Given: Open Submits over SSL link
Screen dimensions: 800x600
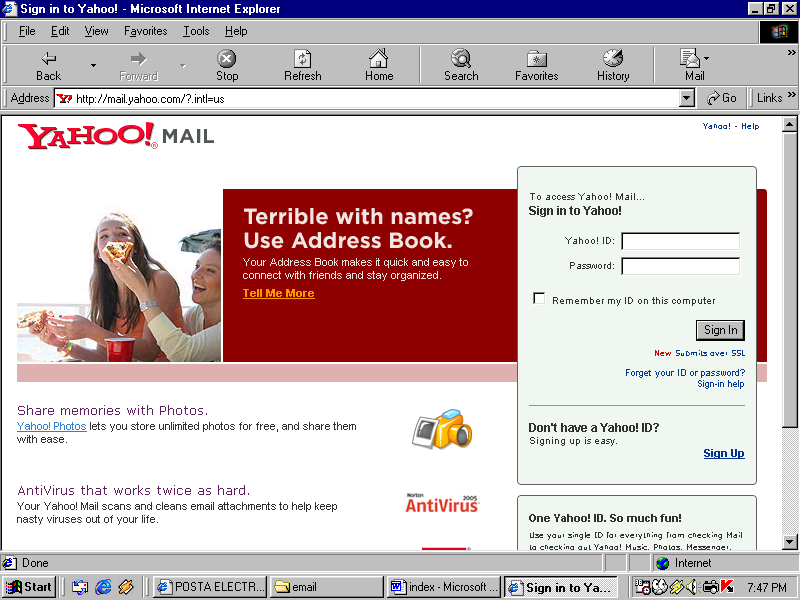Looking at the screenshot, I should click(710, 353).
